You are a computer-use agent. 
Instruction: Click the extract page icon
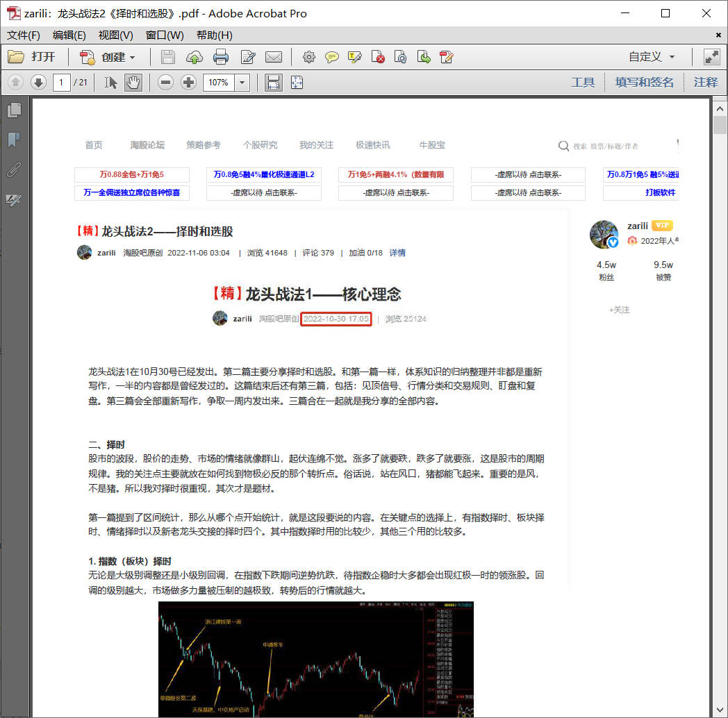coord(424,57)
